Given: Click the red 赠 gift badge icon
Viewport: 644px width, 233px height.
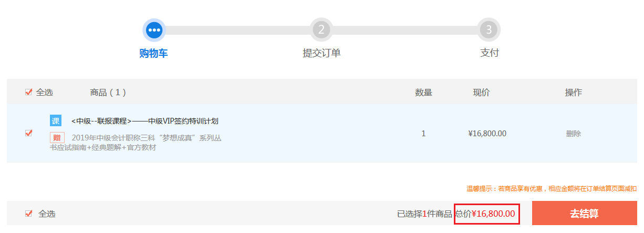Looking at the screenshot, I should [57, 138].
